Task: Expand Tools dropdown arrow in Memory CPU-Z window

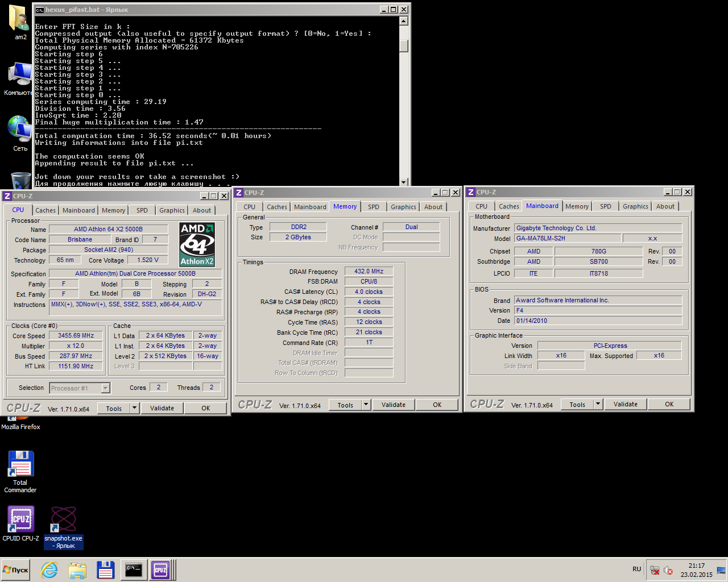Action: click(x=366, y=405)
